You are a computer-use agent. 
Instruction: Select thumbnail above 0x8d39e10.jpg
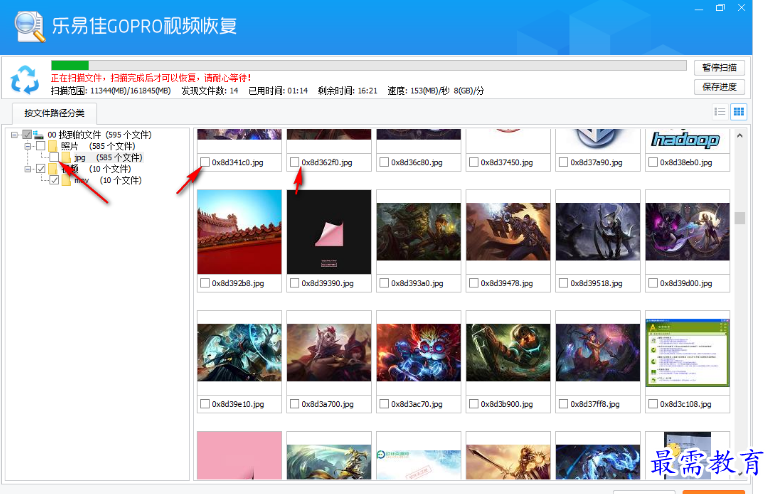[x=239, y=353]
